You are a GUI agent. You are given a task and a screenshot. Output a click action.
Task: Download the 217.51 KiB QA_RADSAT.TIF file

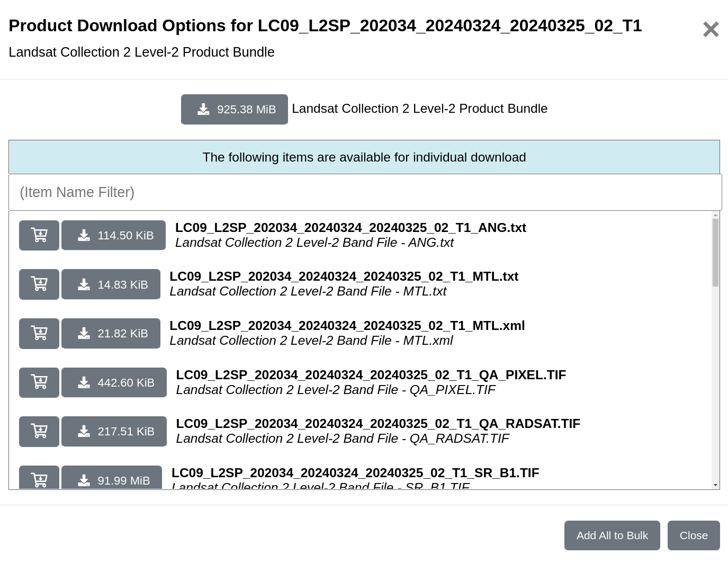[114, 431]
